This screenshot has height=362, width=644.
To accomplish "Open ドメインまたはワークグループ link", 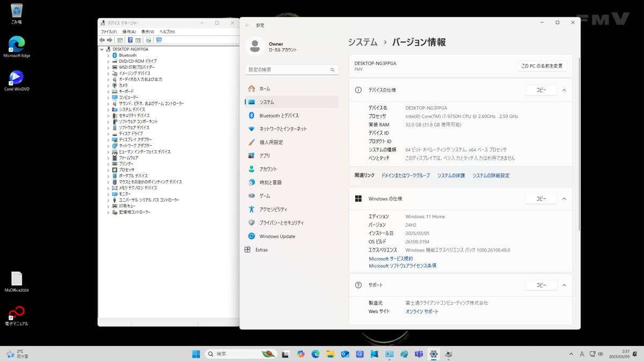I will click(406, 175).
